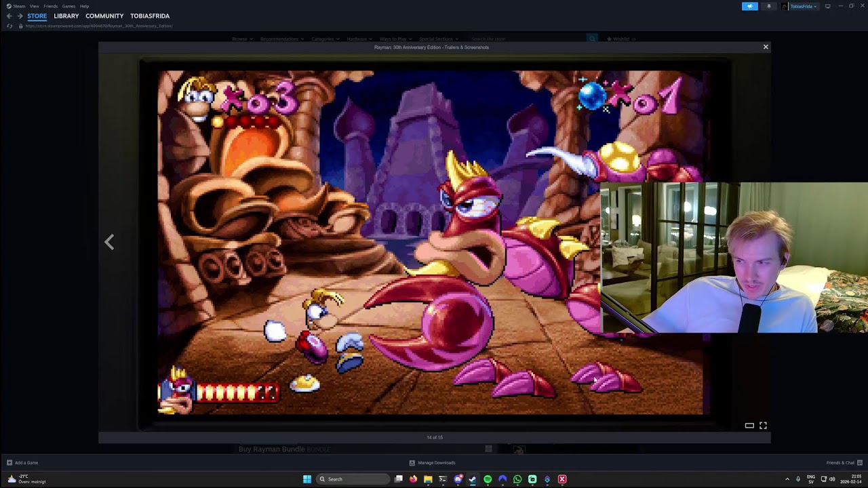Show hidden system tray icons
This screenshot has height=488, width=868.
pyautogui.click(x=787, y=479)
